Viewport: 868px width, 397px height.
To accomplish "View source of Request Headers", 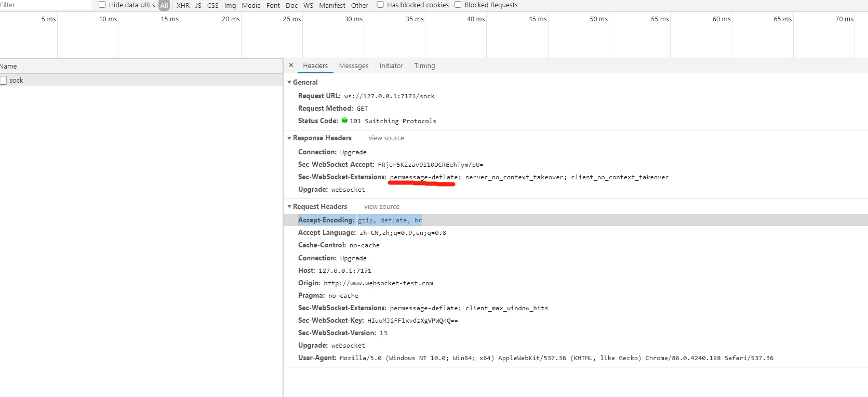I will (x=382, y=206).
